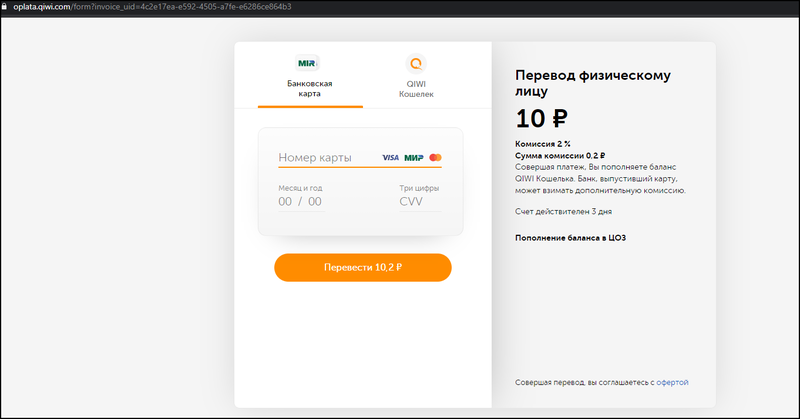This screenshot has height=419, width=800.
Task: Click the Три цифры label
Action: pyautogui.click(x=419, y=188)
